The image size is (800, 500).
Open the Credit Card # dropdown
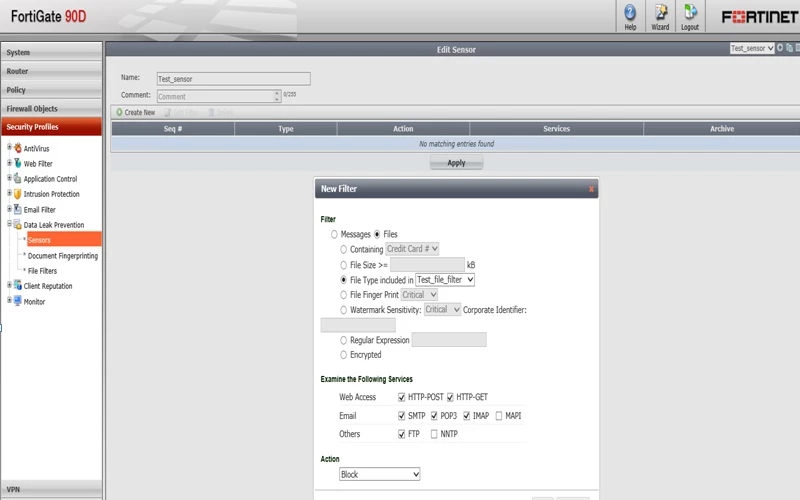(x=412, y=249)
